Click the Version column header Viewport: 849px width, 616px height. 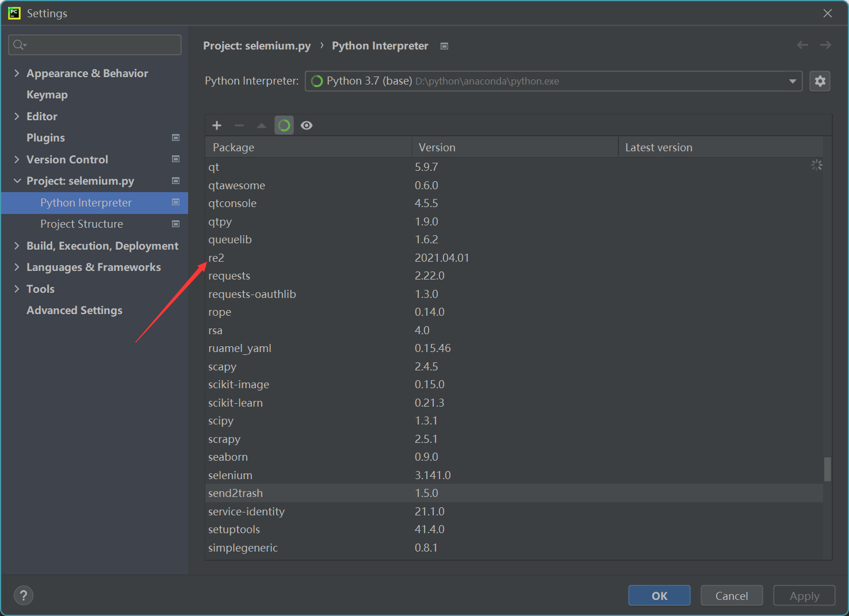click(515, 147)
